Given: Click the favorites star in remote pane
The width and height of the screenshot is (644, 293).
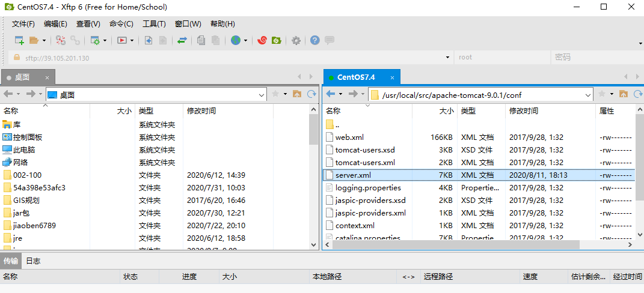Looking at the screenshot, I should pyautogui.click(x=602, y=94).
